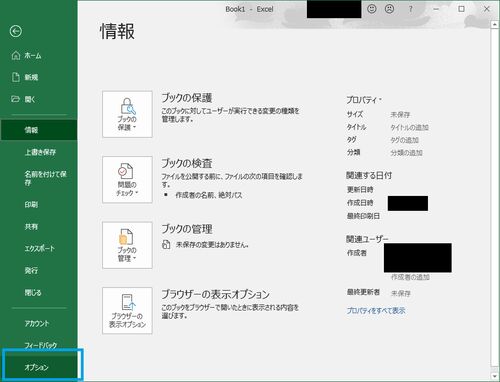
Task: Click the 関連する日付 heading
Action: 369,175
